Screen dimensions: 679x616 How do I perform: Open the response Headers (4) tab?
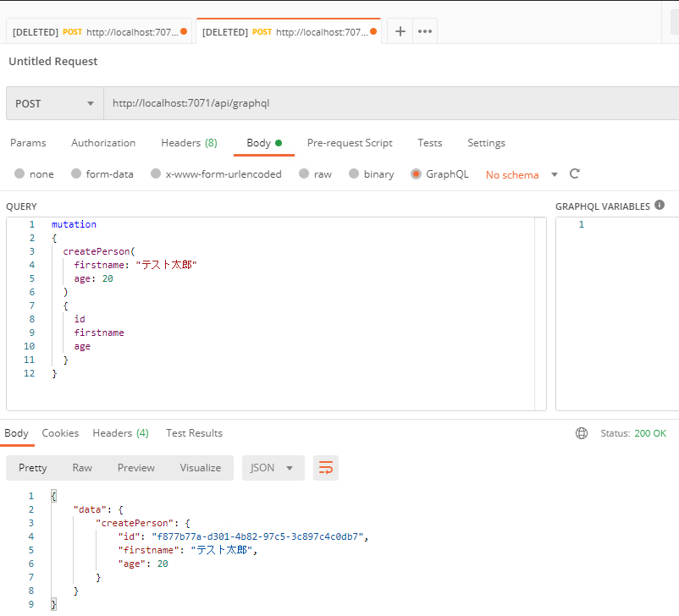(120, 433)
